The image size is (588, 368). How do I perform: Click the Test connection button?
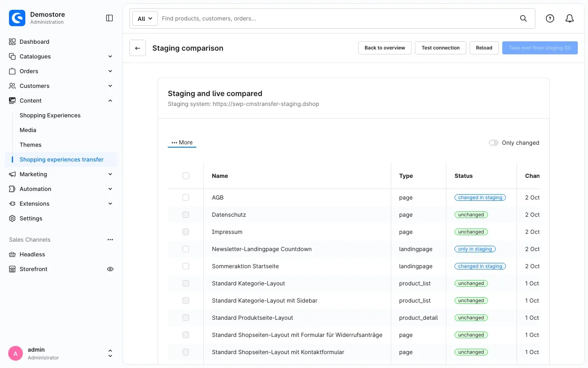tap(441, 48)
